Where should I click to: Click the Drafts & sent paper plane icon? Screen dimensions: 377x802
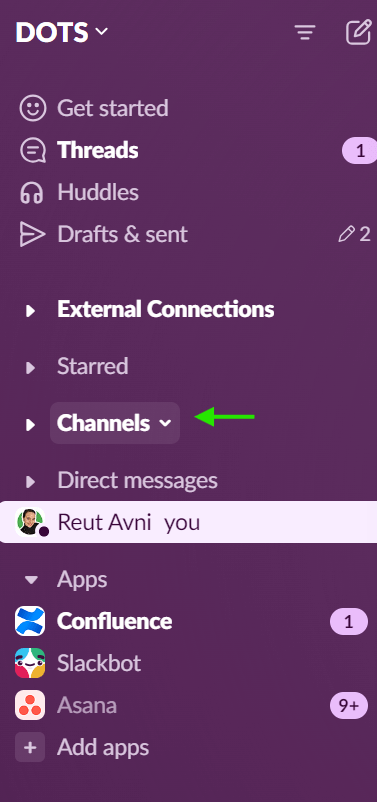click(32, 235)
